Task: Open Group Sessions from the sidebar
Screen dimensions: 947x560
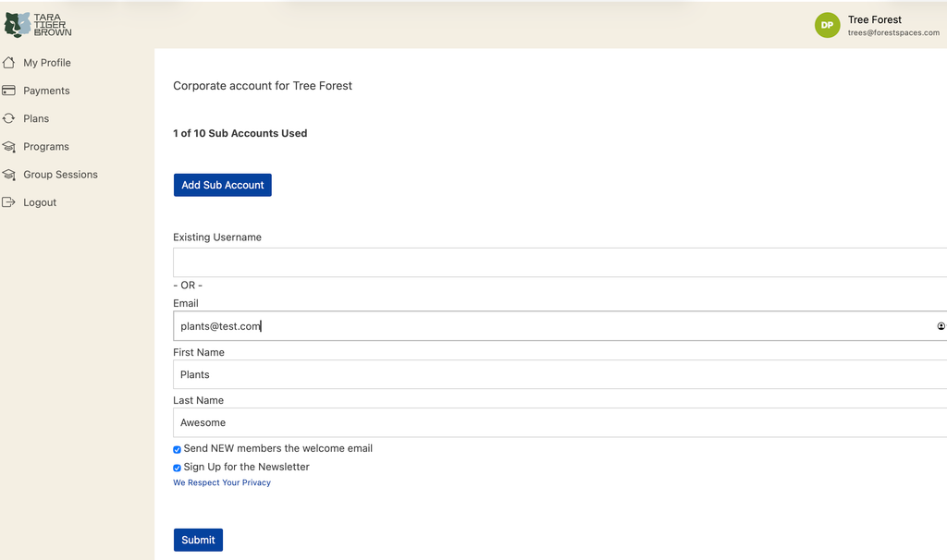Action: 60,175
